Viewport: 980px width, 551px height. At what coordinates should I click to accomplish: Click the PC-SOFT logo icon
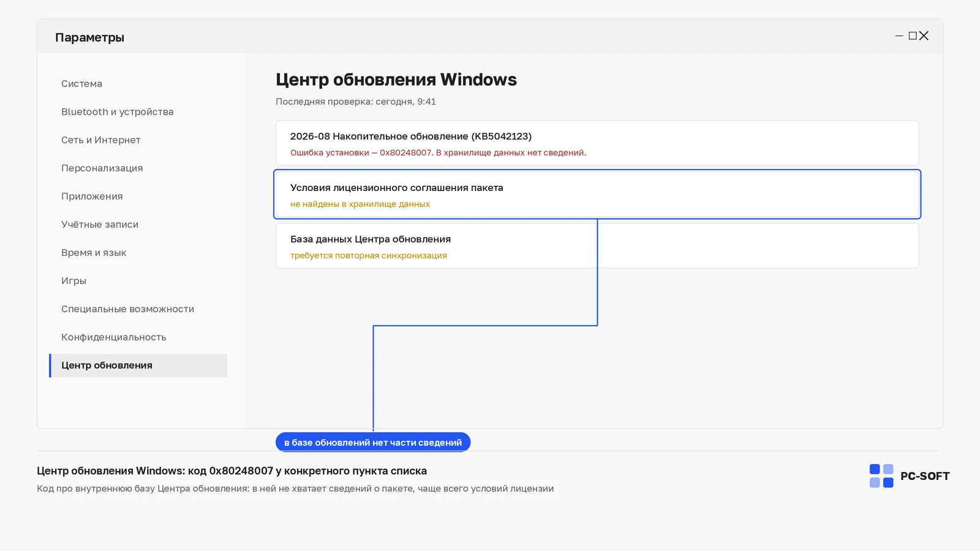click(x=881, y=476)
